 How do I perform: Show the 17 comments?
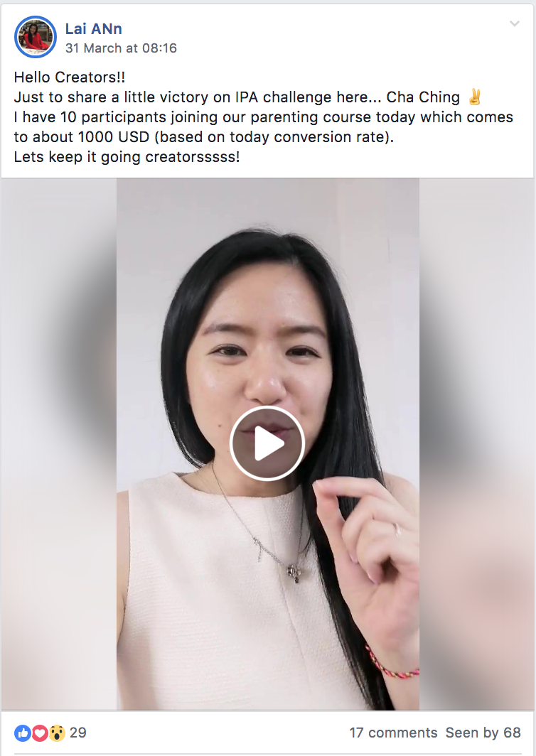393,733
